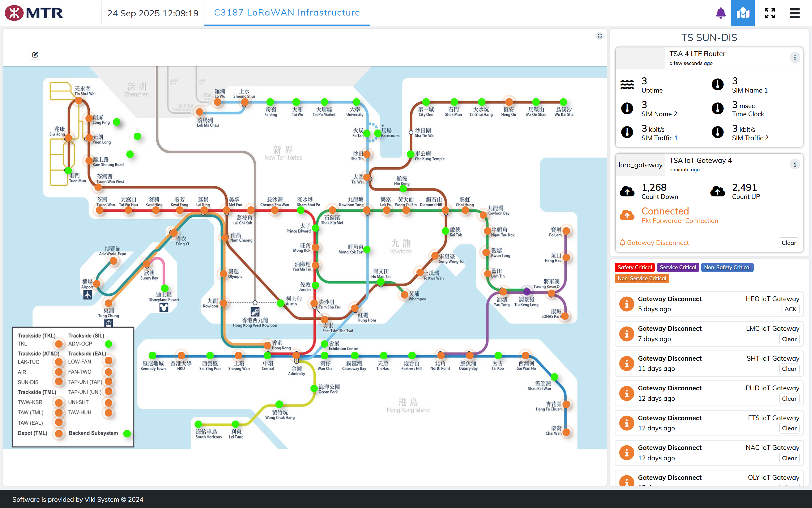This screenshot has width=812, height=508.
Task: Clear ETS IoT Gateway alert
Action: 789,428
